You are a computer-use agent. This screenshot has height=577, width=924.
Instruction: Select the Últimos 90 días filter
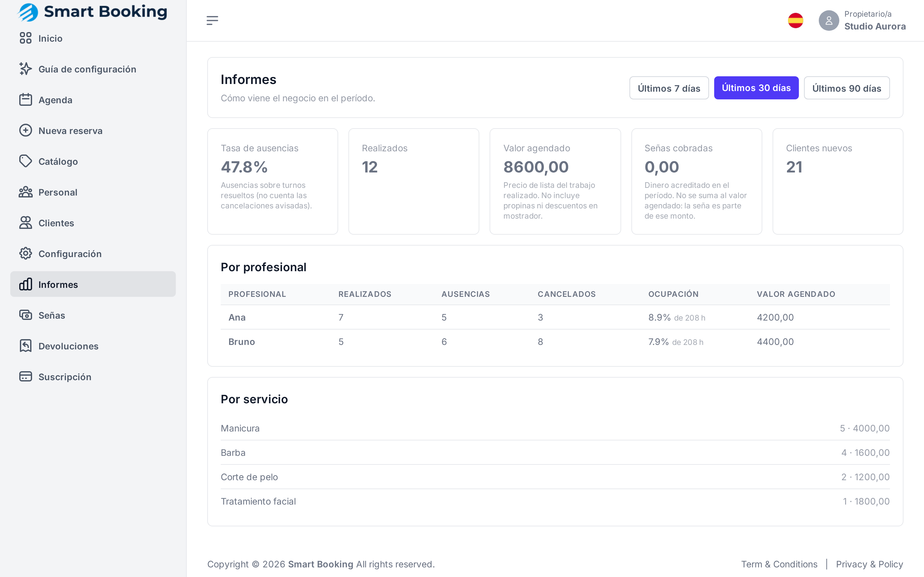tap(846, 88)
